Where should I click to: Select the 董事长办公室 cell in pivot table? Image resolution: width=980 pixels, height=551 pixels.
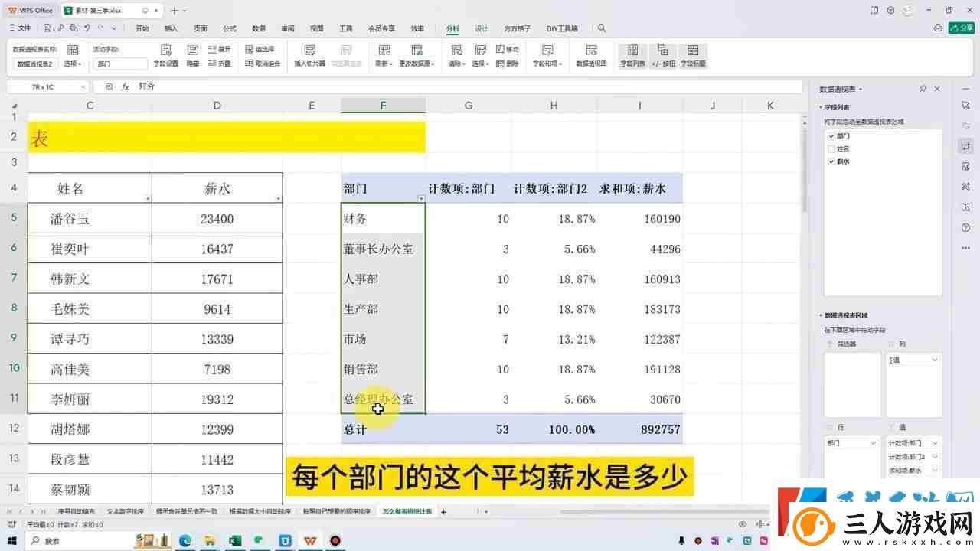tap(384, 249)
